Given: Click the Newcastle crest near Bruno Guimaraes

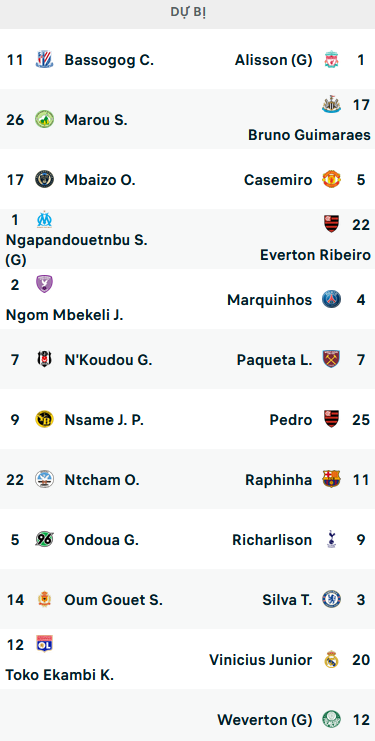Looking at the screenshot, I should click(331, 104).
